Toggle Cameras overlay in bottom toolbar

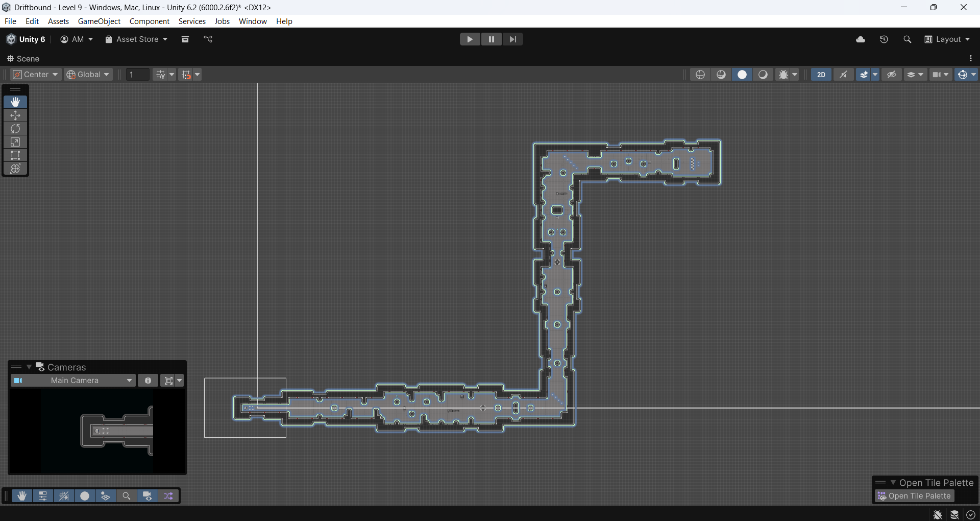click(148, 496)
